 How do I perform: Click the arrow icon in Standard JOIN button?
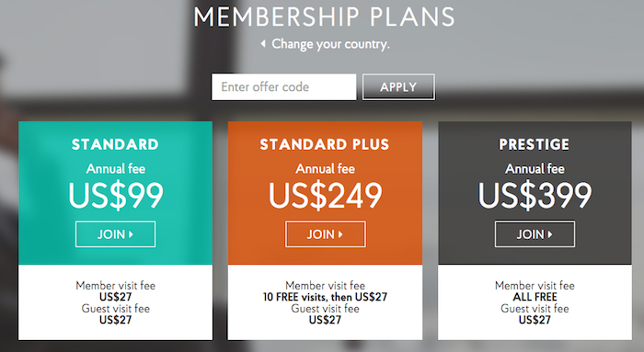(x=131, y=234)
